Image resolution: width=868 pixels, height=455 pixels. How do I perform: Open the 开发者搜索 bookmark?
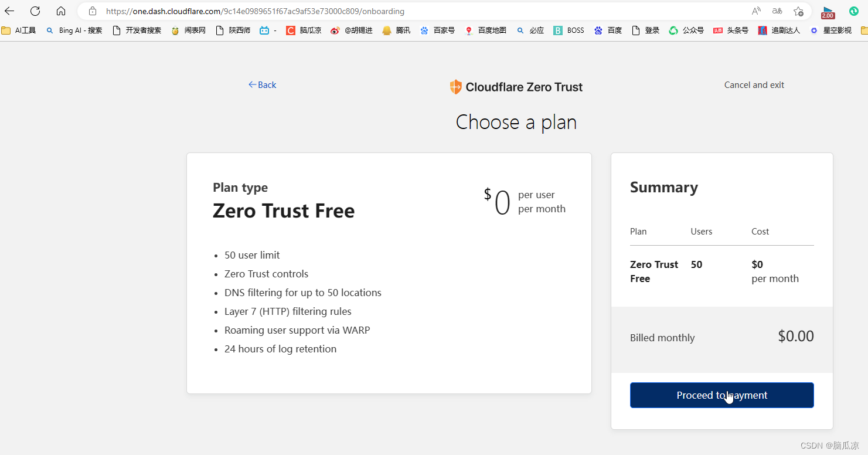pos(137,30)
